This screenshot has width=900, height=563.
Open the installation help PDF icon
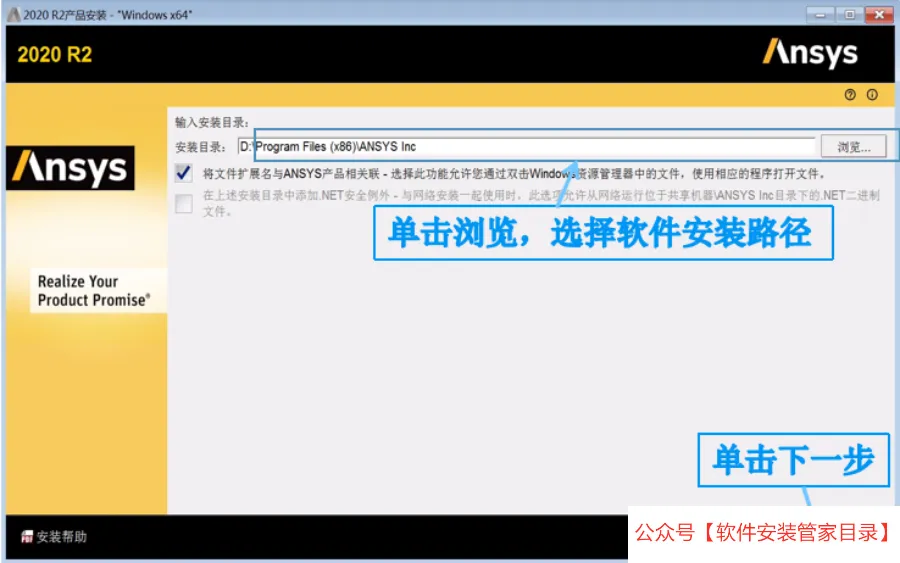pos(26,537)
